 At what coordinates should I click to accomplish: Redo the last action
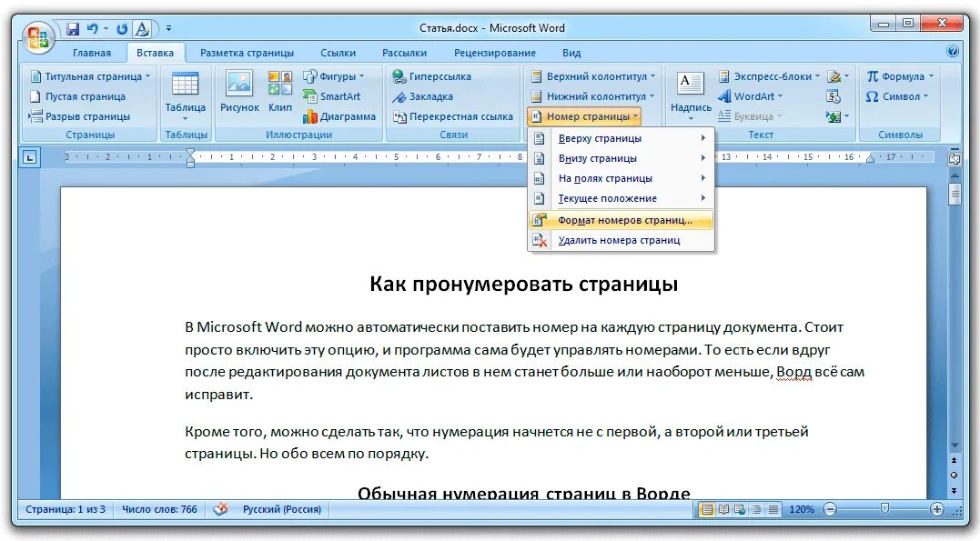point(122,28)
